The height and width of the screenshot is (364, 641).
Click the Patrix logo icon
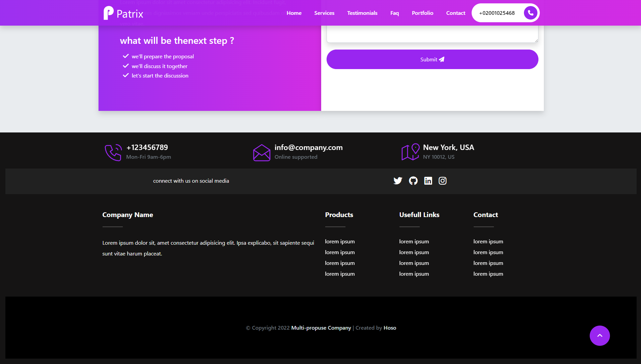(108, 13)
